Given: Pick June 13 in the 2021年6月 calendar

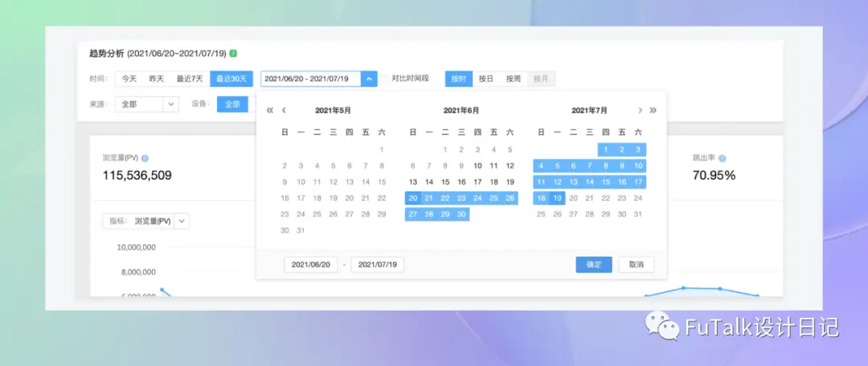Looking at the screenshot, I should tap(412, 182).
